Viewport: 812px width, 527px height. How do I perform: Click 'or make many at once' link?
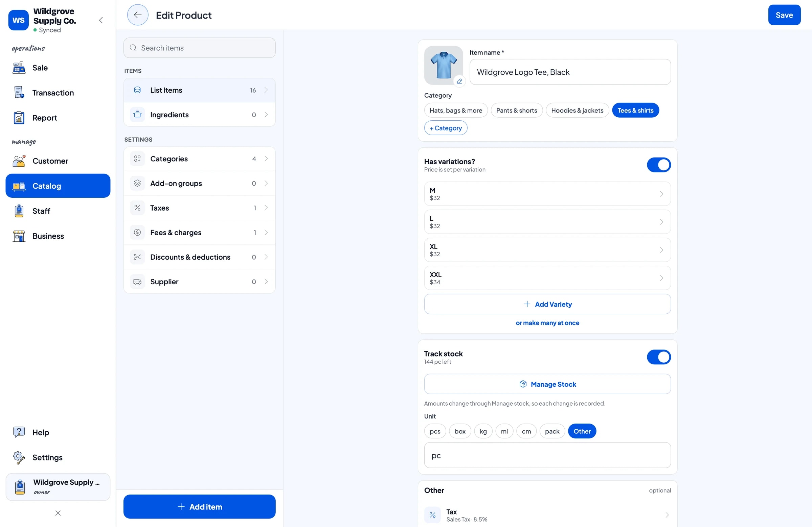pyautogui.click(x=547, y=323)
